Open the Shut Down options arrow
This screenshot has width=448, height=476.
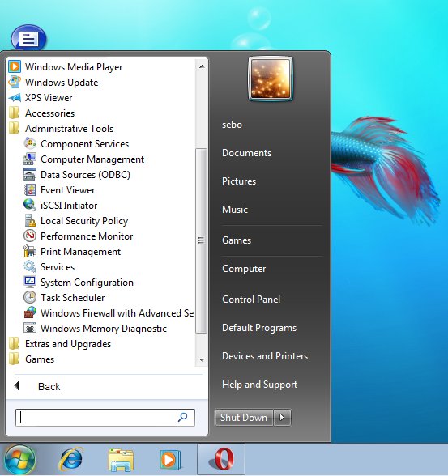tap(282, 418)
